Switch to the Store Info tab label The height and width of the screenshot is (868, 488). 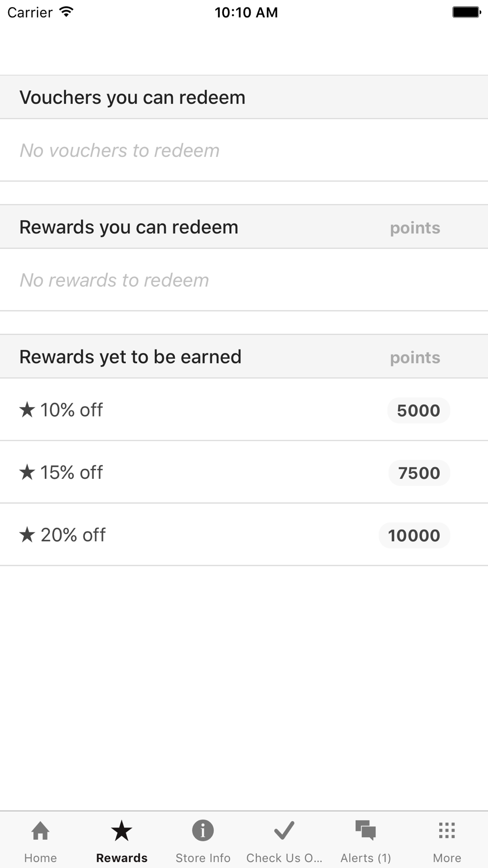coord(203,858)
